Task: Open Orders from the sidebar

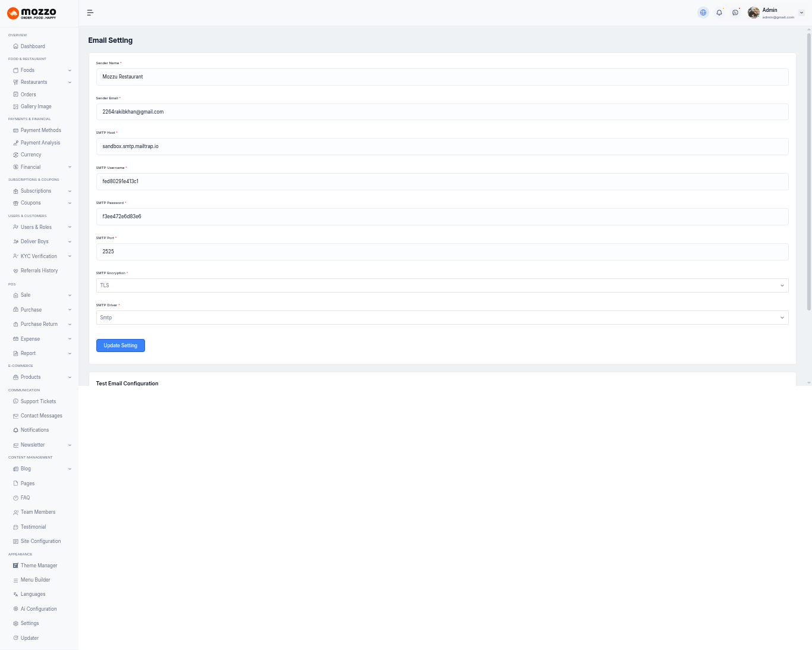Action: coord(28,95)
